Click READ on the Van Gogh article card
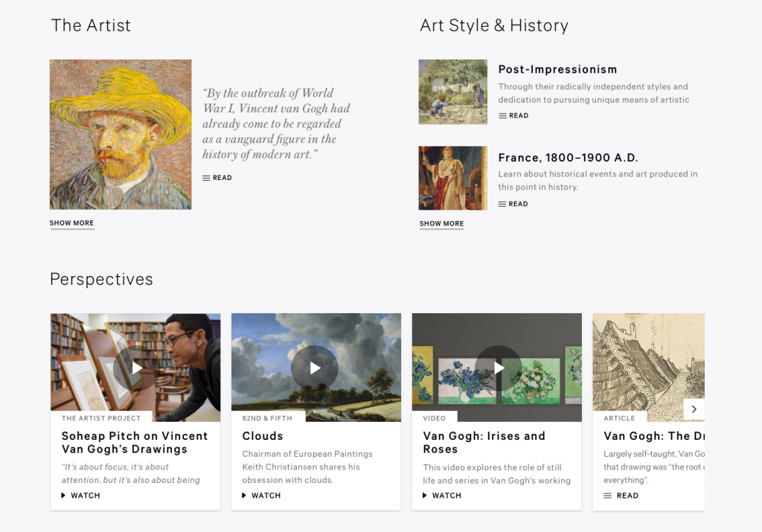 click(x=621, y=496)
